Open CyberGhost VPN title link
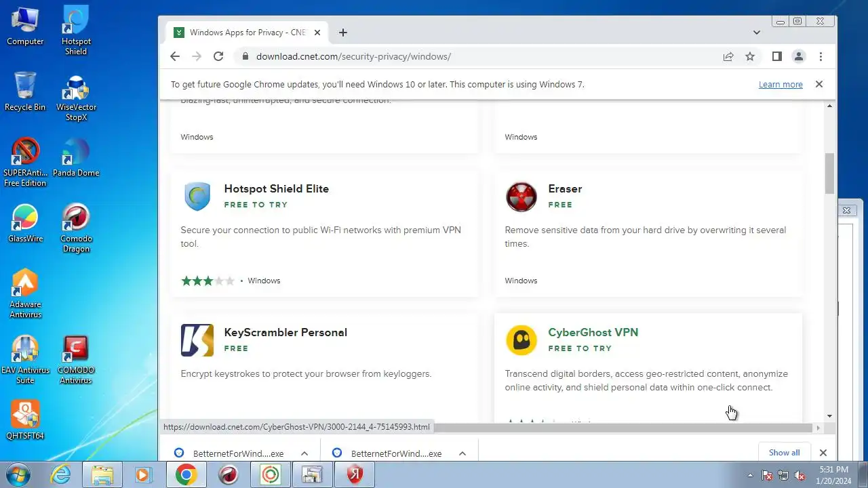 pos(593,332)
